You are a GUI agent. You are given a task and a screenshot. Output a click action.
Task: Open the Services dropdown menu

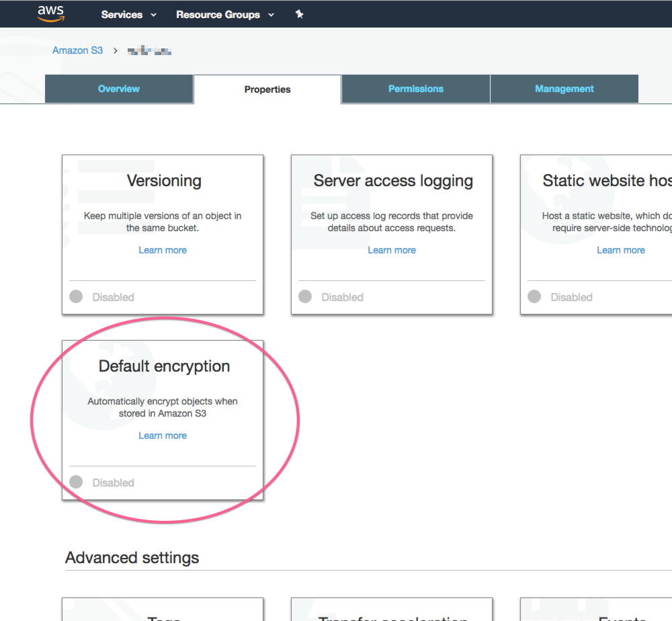click(128, 15)
